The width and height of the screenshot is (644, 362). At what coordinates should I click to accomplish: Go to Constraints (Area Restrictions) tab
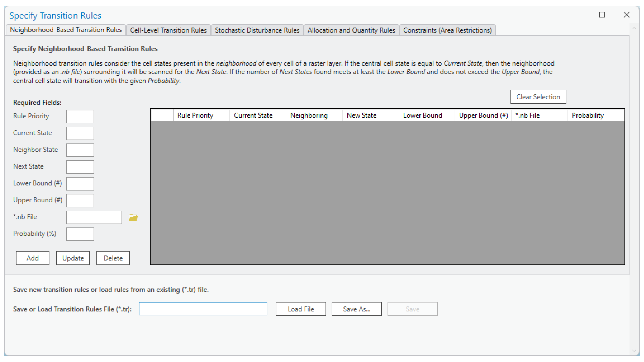[447, 30]
